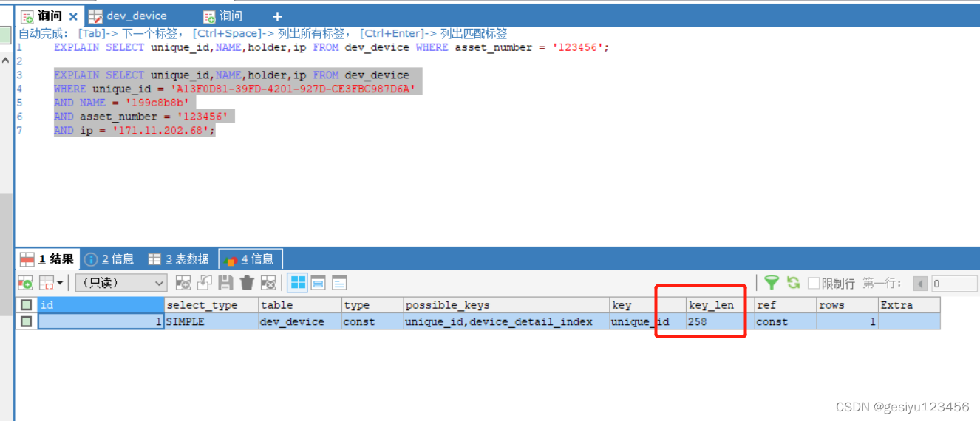
Task: Open the 4 信息 tab
Action: tap(250, 259)
